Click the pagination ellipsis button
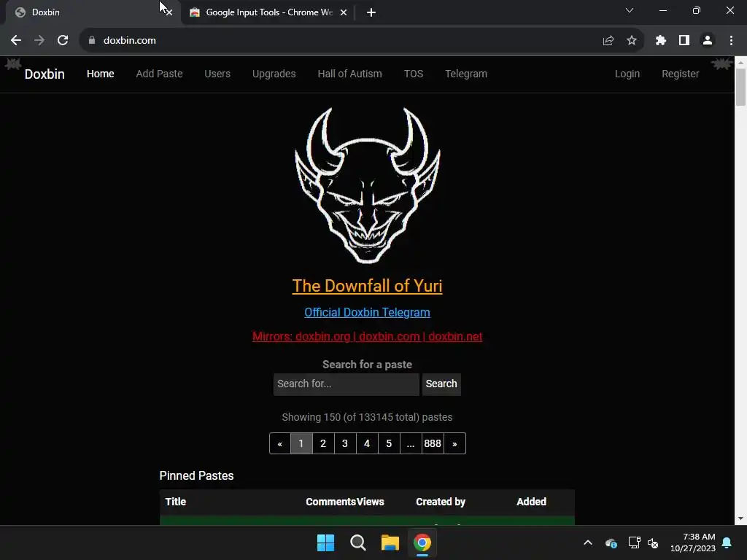The width and height of the screenshot is (747, 560). pos(411,444)
